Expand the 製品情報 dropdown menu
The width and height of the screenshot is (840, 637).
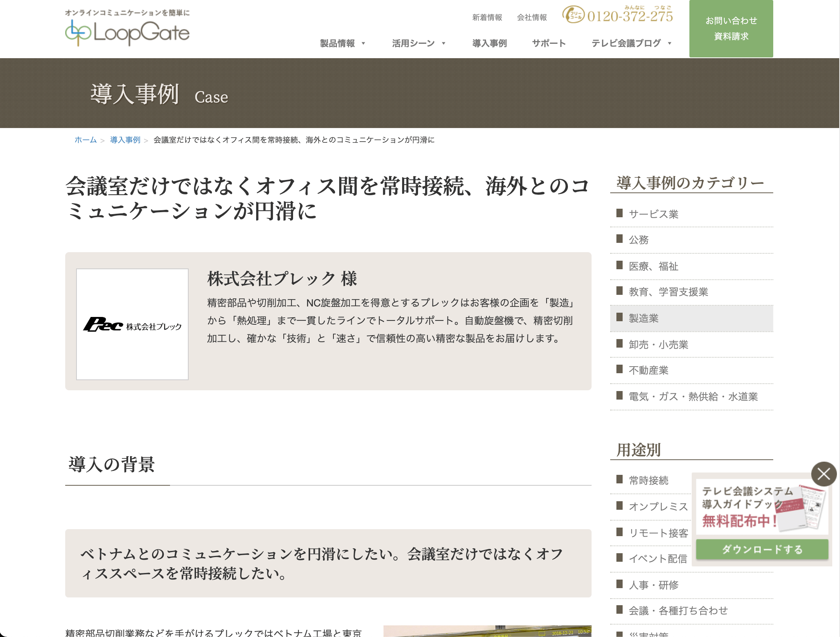point(342,43)
